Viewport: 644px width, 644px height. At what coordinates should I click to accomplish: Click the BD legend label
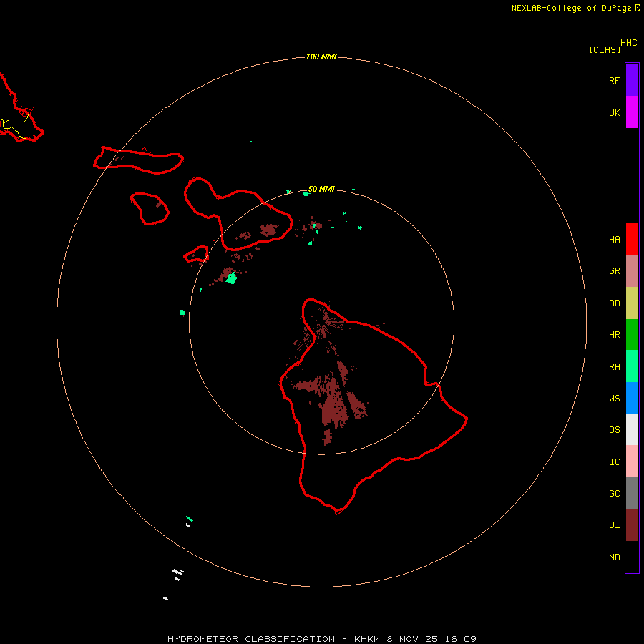pos(614,303)
